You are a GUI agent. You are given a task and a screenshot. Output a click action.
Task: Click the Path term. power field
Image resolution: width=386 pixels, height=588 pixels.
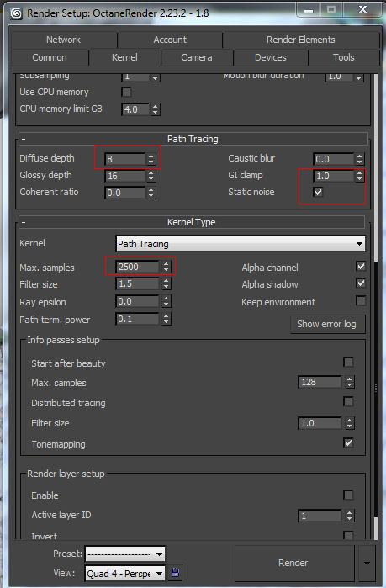click(x=138, y=319)
